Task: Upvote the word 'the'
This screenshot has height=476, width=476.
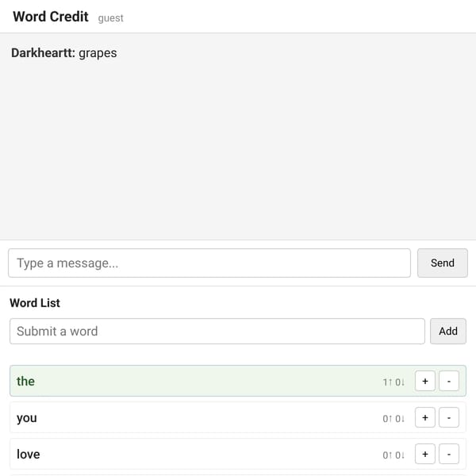Action: pos(425,381)
